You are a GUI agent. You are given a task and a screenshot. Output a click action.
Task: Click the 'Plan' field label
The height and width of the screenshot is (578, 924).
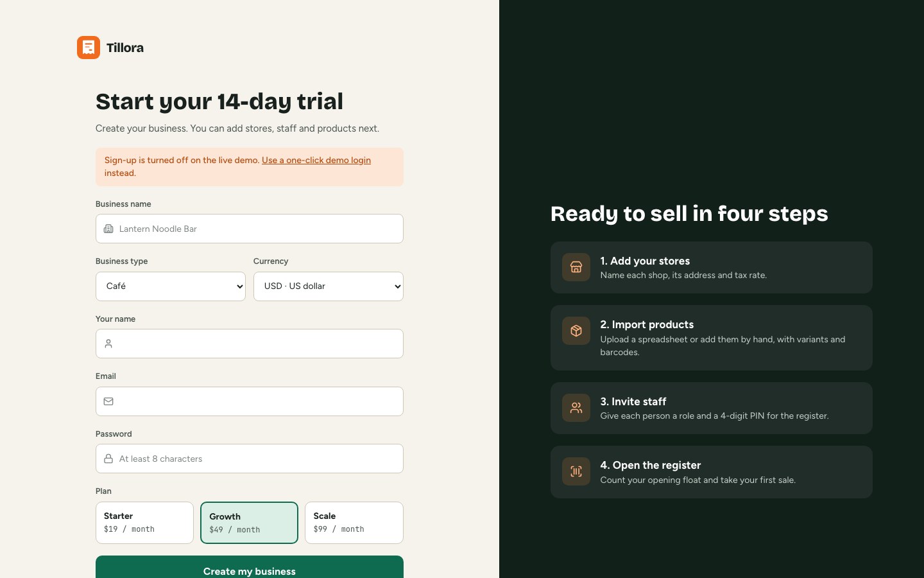click(103, 491)
